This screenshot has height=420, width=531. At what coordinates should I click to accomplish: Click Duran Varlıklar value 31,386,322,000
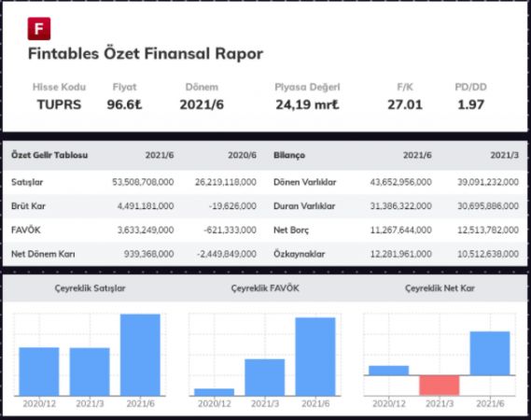click(400, 206)
